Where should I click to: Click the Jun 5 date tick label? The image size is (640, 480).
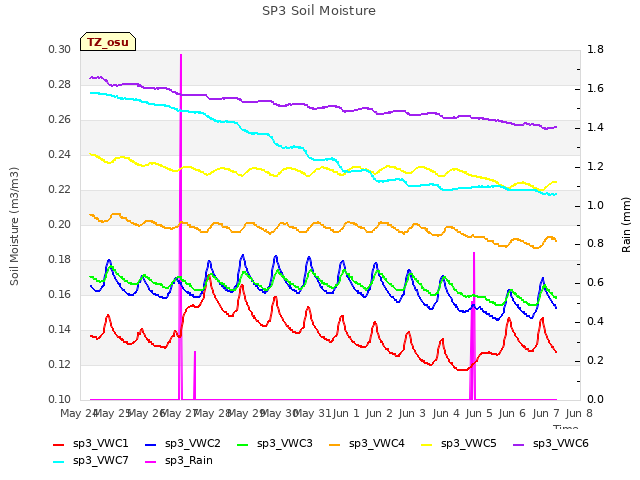(x=479, y=413)
